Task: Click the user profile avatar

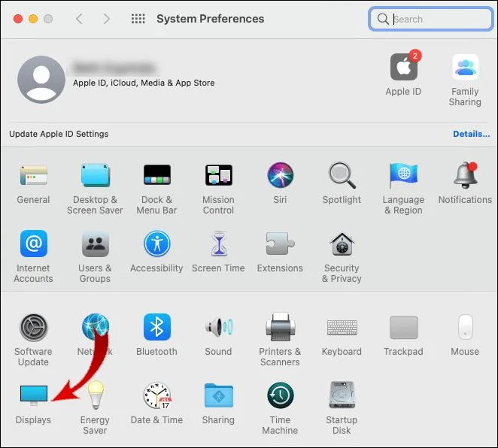Action: [x=41, y=80]
